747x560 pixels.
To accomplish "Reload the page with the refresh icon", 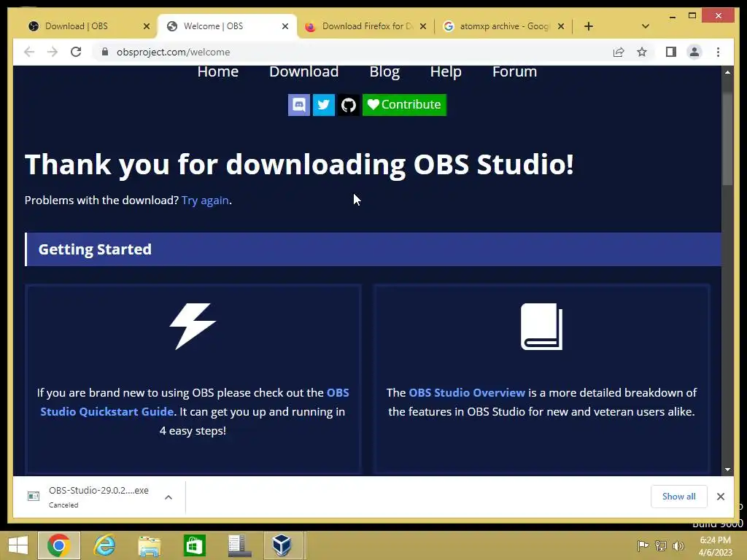I will tap(76, 52).
